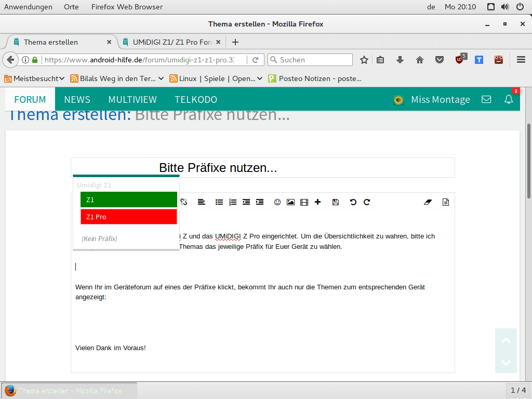Expand the Meistbesucht bookmarks folder
Viewport: 532px width, 399px height.
[34, 79]
